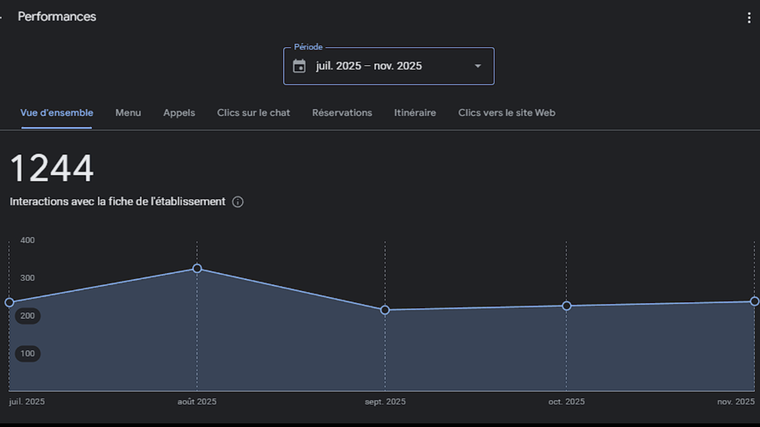Go to Clics sur le chat tab
This screenshot has width=760, height=427.
[x=253, y=113]
